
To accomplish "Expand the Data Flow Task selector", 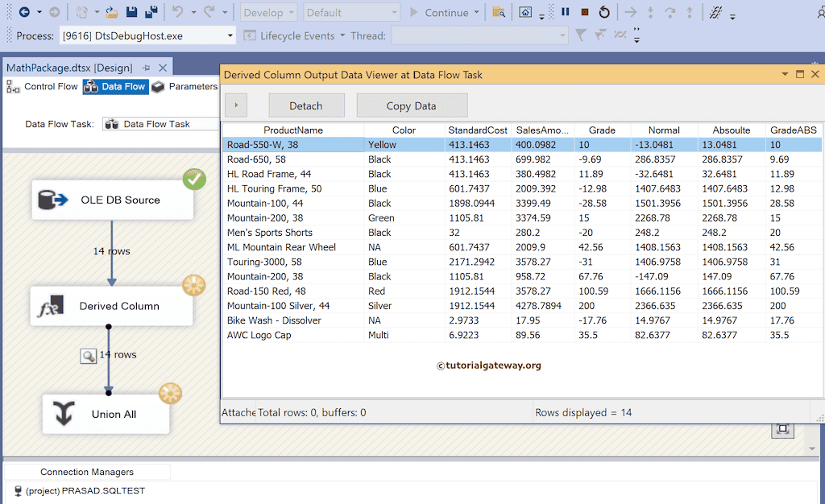I will [161, 124].
